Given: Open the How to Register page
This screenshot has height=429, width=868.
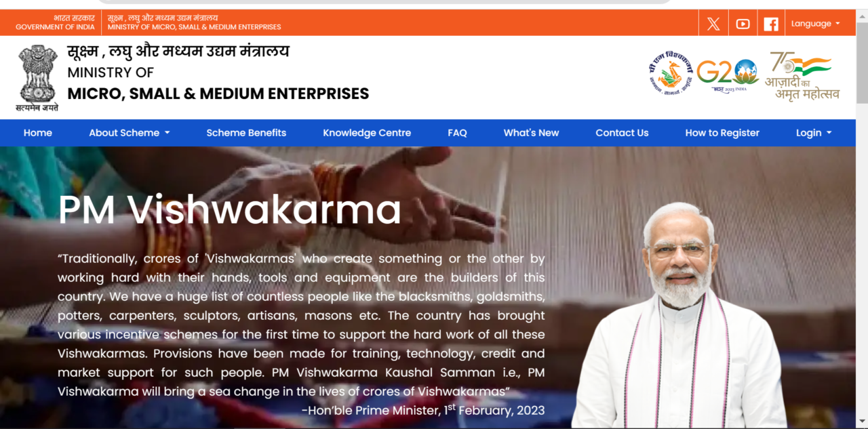Looking at the screenshot, I should (x=722, y=133).
